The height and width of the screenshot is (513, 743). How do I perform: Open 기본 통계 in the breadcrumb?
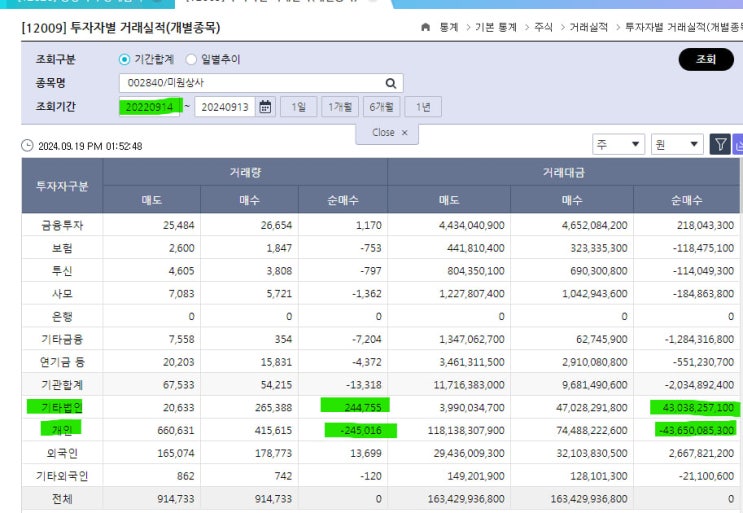[x=496, y=27]
